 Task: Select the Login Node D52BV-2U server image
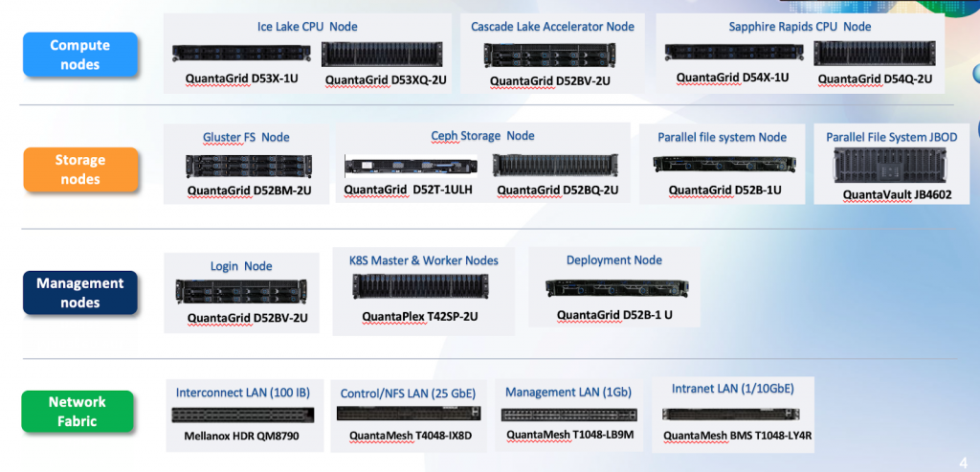[241, 291]
